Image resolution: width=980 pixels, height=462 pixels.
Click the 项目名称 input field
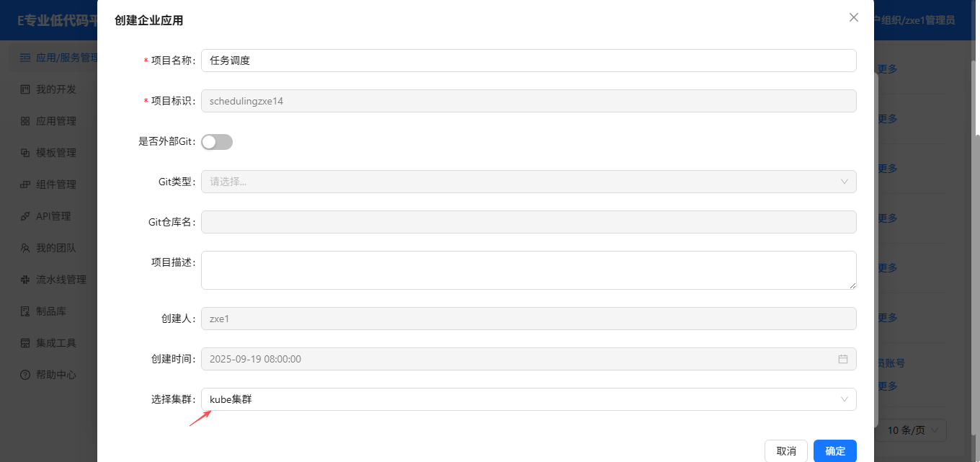pyautogui.click(x=528, y=61)
